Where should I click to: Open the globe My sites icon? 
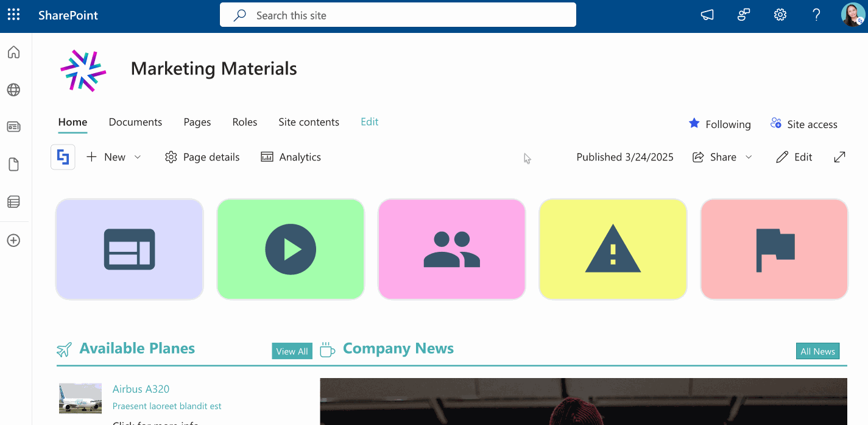[13, 90]
